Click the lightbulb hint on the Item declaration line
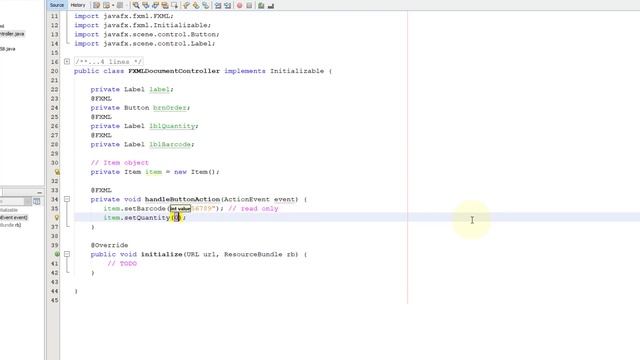The image size is (640, 360). coord(57,172)
